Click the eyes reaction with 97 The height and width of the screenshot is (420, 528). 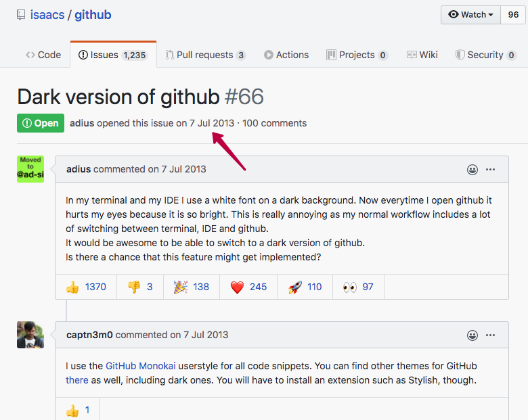358,287
